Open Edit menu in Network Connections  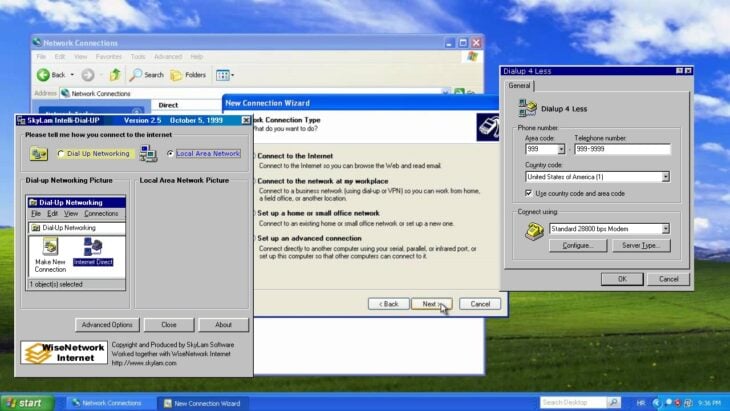[60, 56]
